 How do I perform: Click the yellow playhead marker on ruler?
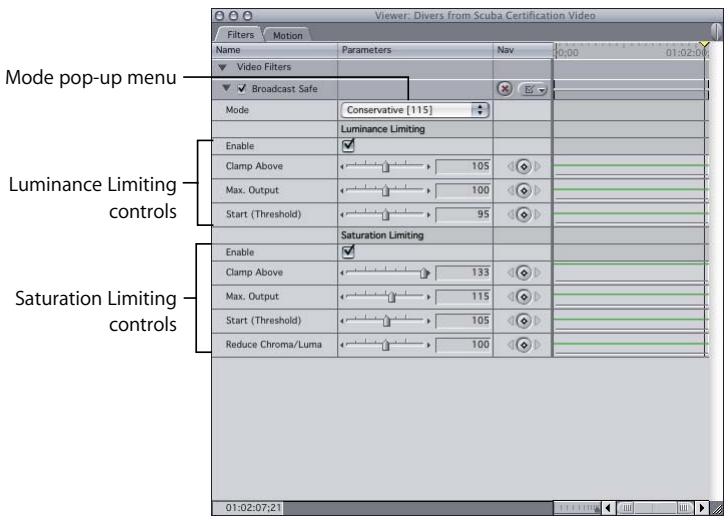(705, 45)
